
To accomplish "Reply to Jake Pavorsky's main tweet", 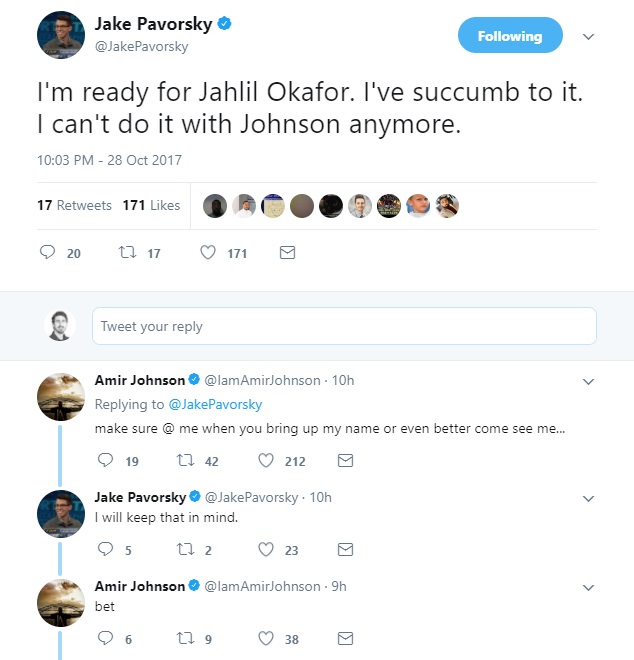I will coord(47,253).
